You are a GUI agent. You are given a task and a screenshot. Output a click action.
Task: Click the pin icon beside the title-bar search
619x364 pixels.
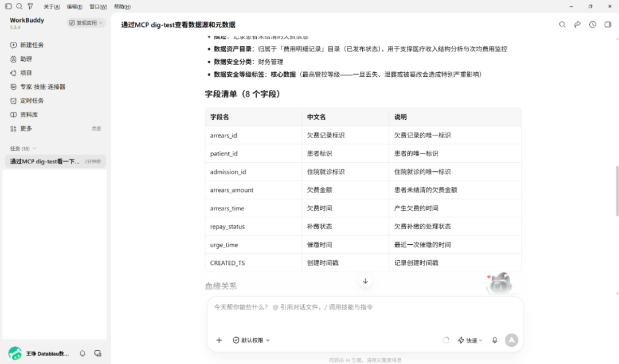pos(30,6)
